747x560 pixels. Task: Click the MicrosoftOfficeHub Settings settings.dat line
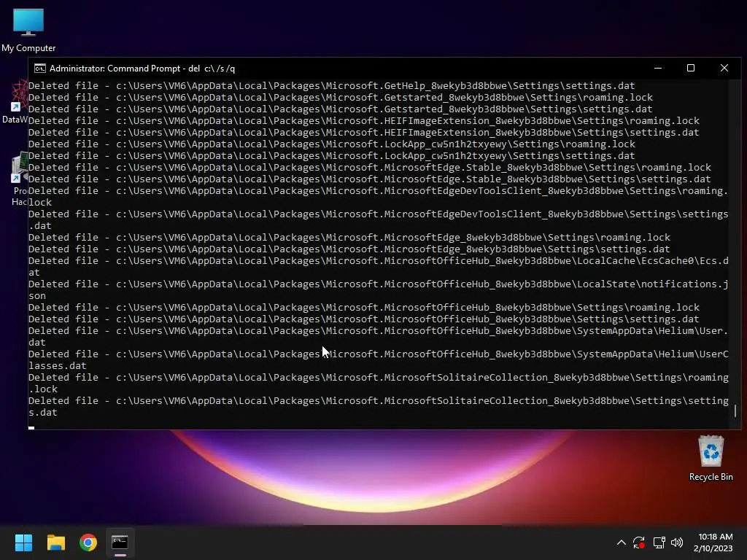coord(364,319)
